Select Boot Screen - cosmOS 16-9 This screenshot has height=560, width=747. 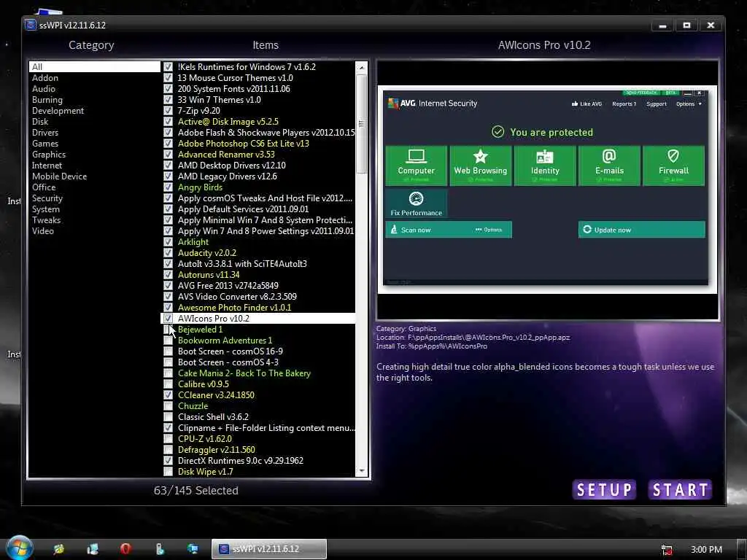(x=230, y=351)
